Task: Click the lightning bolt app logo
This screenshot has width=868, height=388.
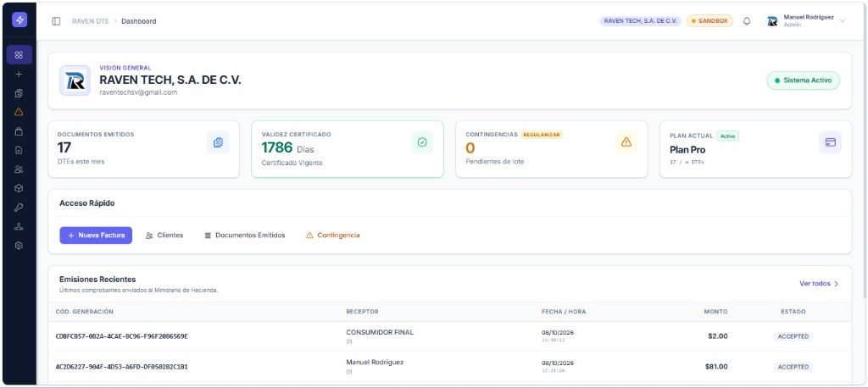Action: (19, 20)
